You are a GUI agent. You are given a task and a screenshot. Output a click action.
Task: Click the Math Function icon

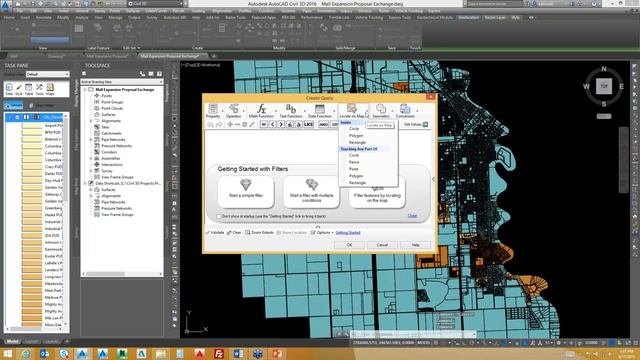261,109
